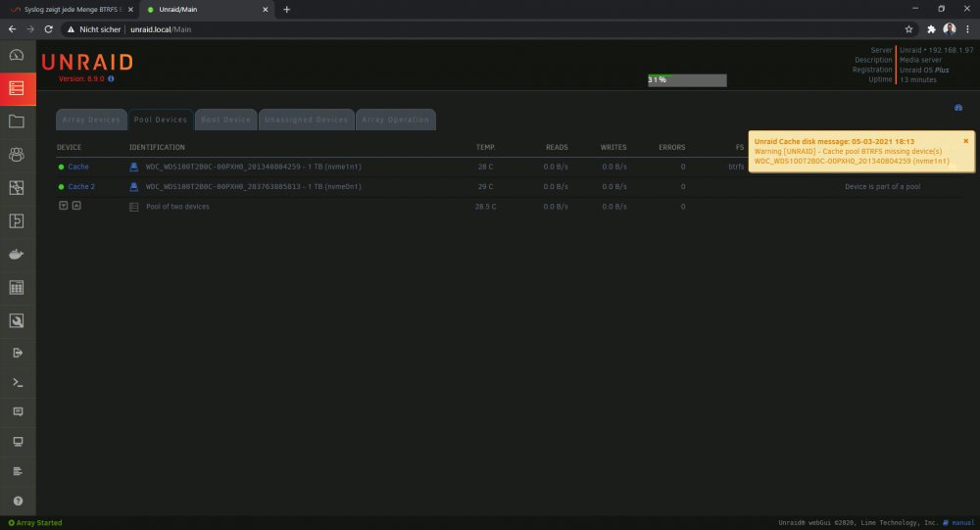
Task: Click the Cache identification WDC ...201340804259 text
Action: 253,167
